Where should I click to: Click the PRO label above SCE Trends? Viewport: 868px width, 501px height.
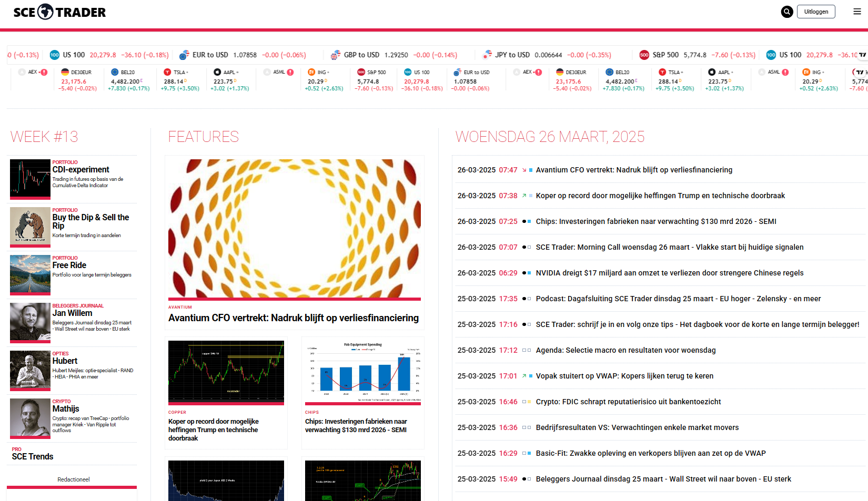point(17,449)
